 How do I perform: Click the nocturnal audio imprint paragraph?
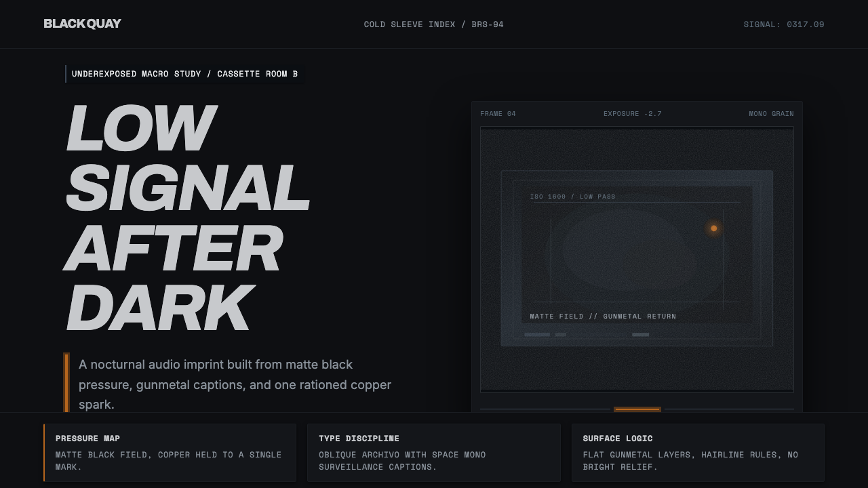tap(235, 384)
